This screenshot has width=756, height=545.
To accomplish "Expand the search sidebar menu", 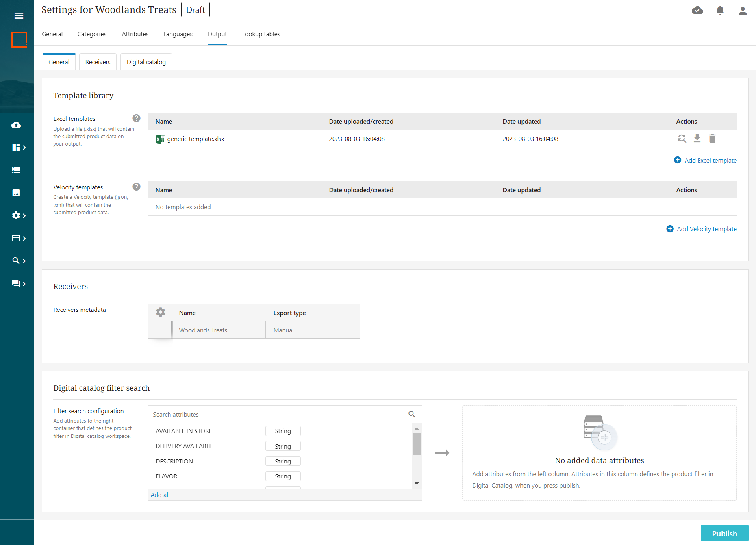I will coord(19,261).
